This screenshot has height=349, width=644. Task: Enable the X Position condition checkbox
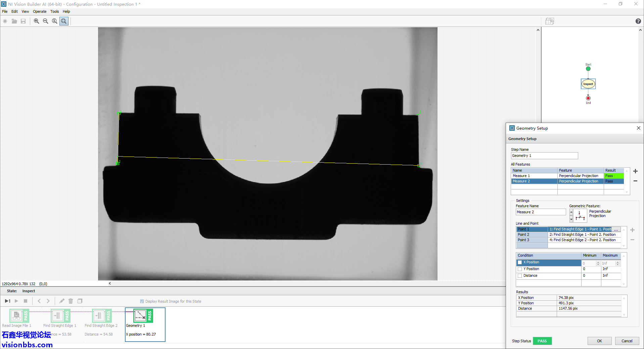[520, 262]
